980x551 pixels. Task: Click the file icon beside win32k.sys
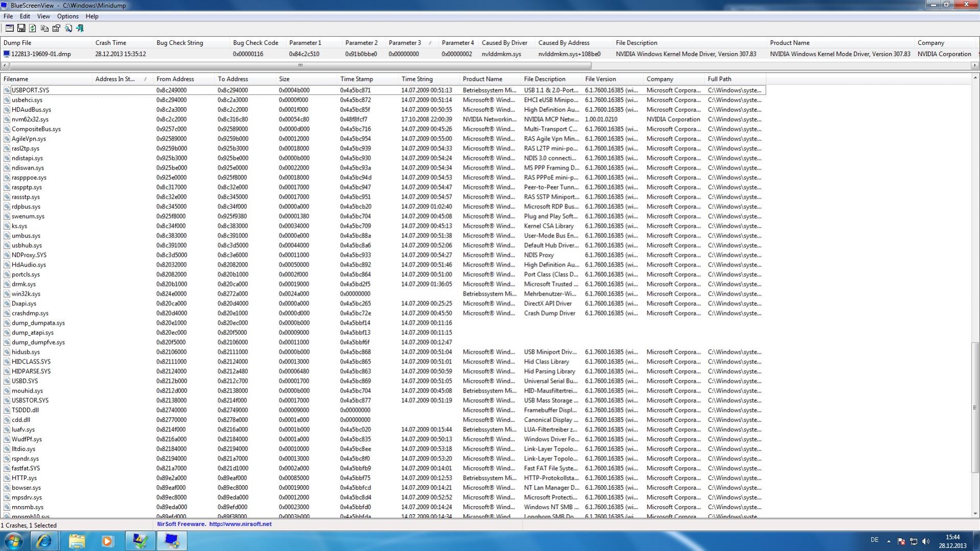7,294
